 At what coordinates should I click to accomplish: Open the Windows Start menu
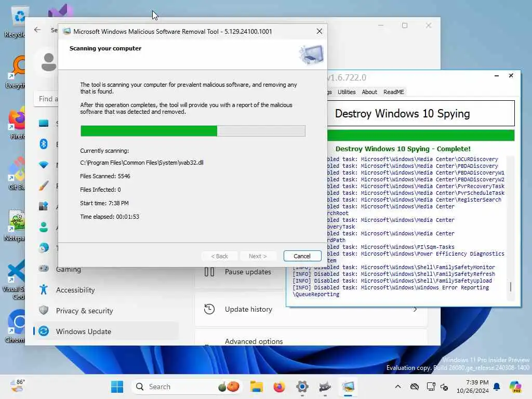point(117,387)
